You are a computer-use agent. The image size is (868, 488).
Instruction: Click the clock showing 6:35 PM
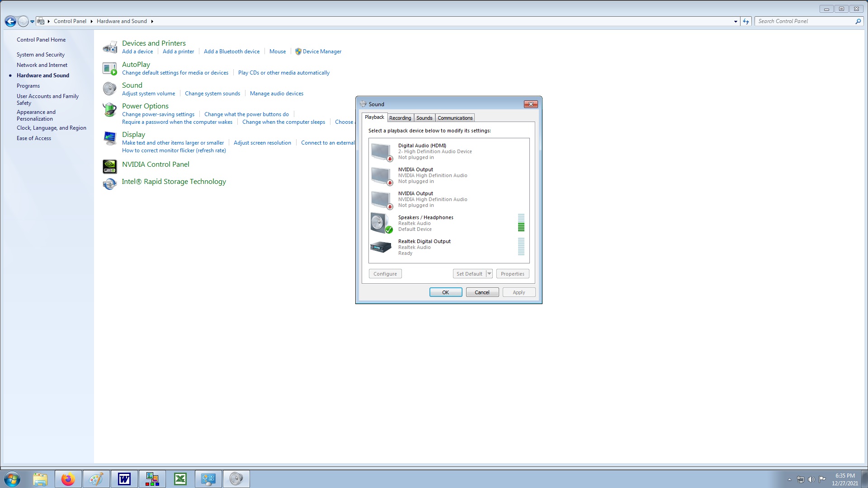(844, 476)
